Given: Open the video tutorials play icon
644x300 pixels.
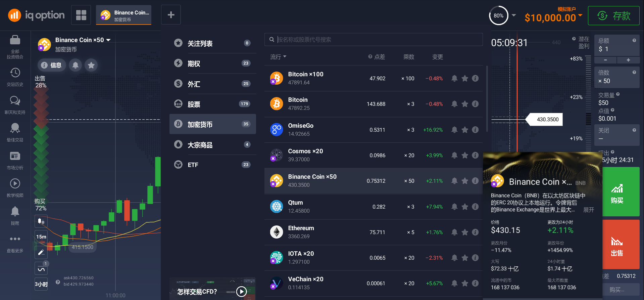Looking at the screenshot, I should [x=15, y=183].
